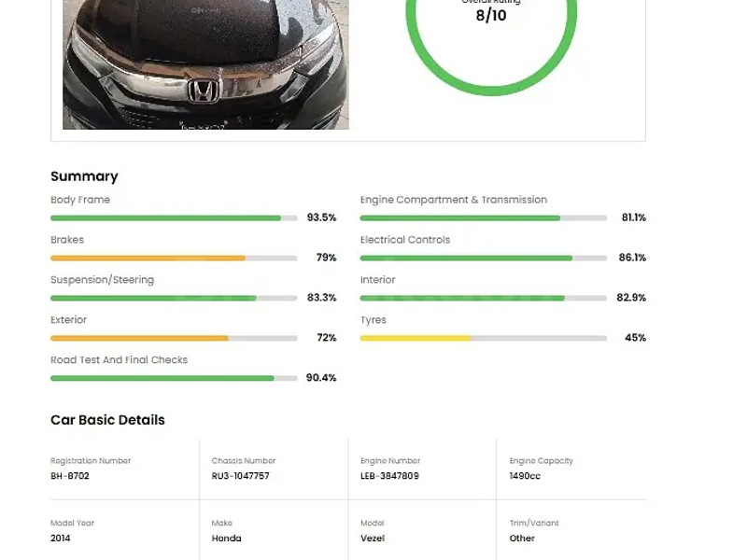This screenshot has height=560, width=747.
Task: Click the registration number BH-8702
Action: click(70, 476)
